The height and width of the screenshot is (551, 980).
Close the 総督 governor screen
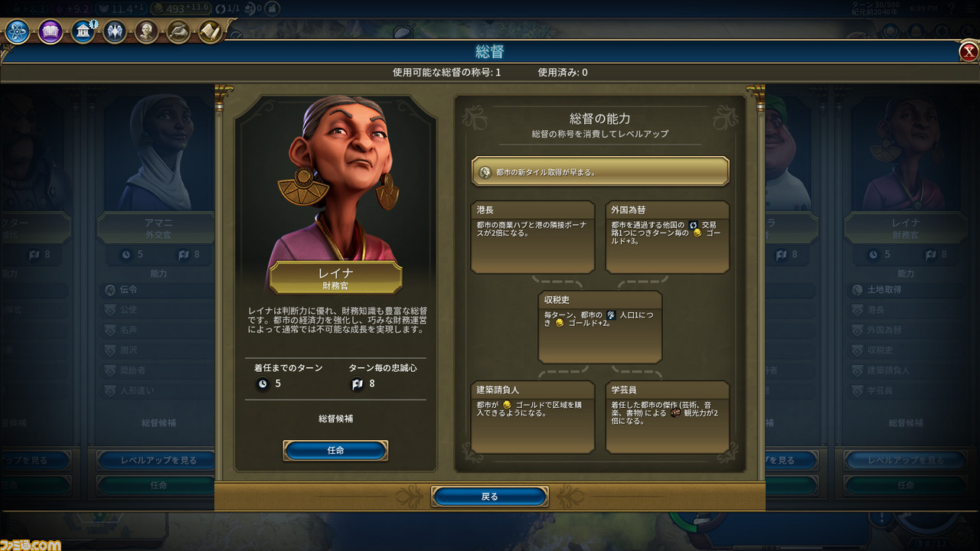pos(969,52)
